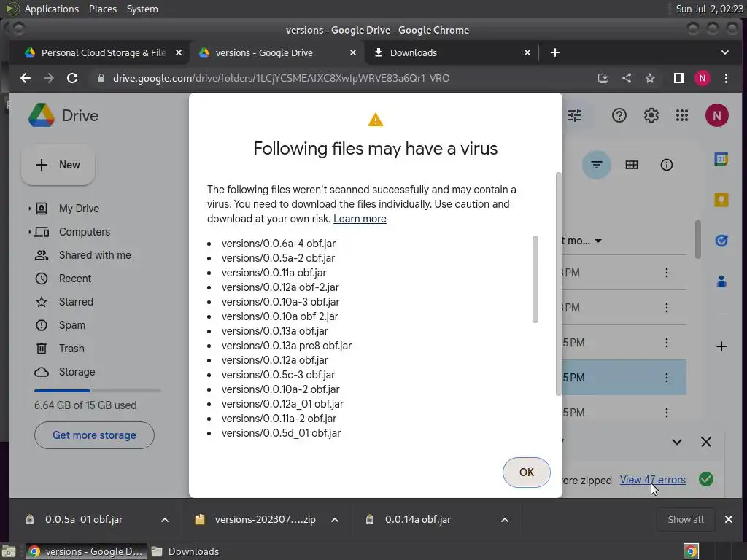Open the Help question mark icon

coord(619,115)
